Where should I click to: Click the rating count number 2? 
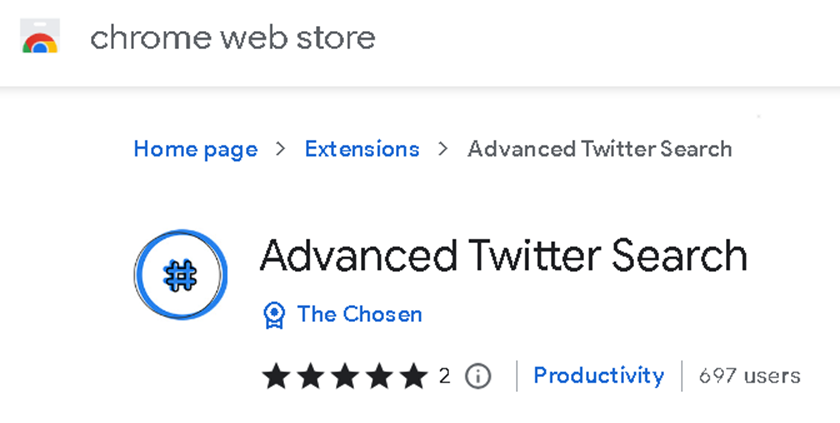point(445,376)
